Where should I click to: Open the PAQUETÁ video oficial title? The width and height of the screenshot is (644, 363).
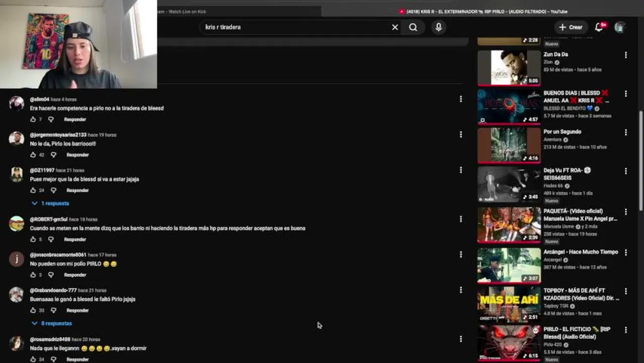581,215
